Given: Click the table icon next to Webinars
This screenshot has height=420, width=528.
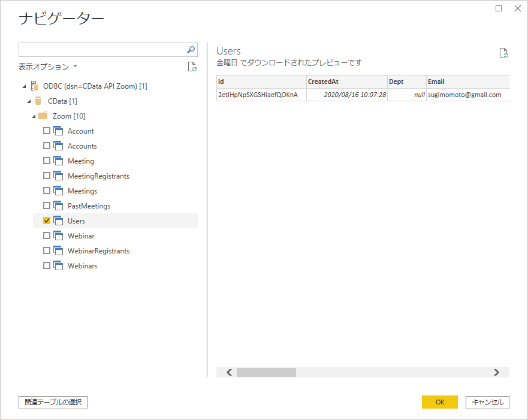Looking at the screenshot, I should pos(58,266).
